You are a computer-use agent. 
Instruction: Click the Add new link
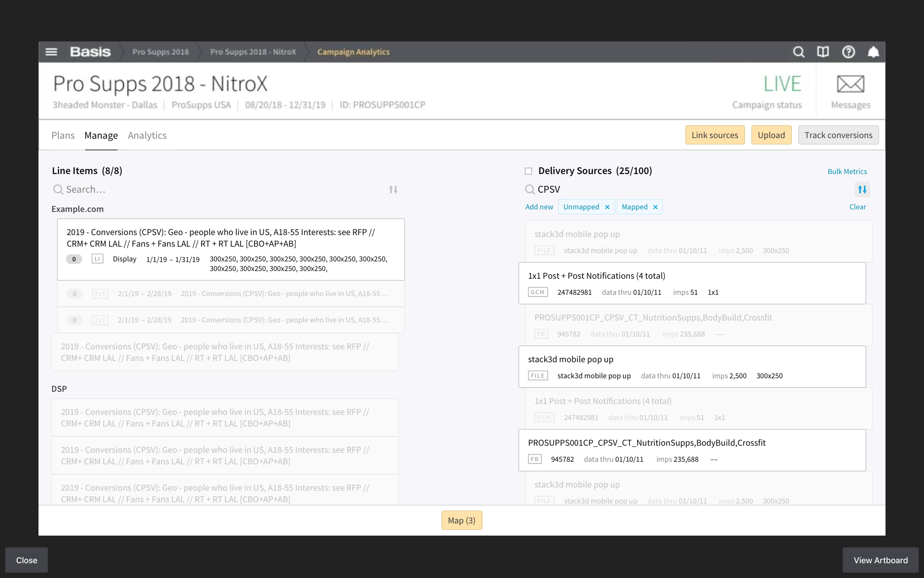(x=539, y=207)
